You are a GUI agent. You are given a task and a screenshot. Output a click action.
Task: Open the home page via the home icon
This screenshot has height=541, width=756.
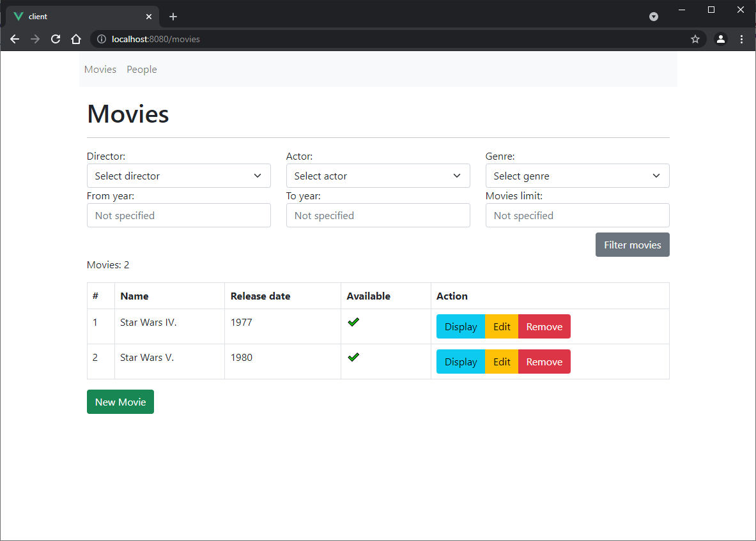coord(76,39)
